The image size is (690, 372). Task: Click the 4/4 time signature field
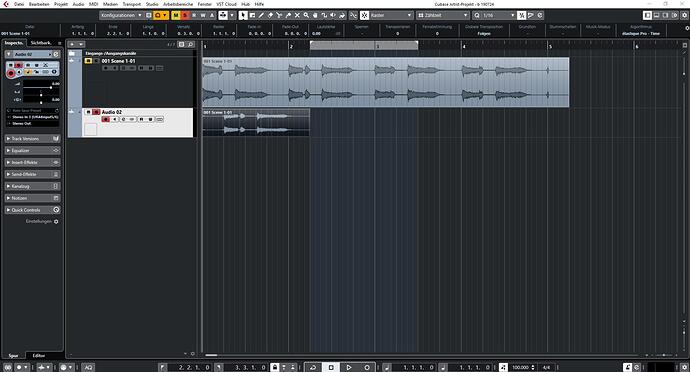point(546,367)
